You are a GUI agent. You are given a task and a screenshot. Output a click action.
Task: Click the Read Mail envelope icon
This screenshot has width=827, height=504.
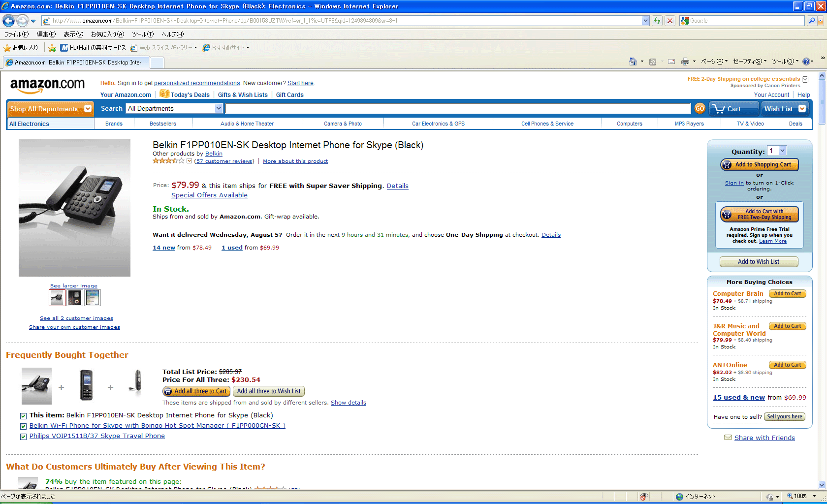click(671, 62)
